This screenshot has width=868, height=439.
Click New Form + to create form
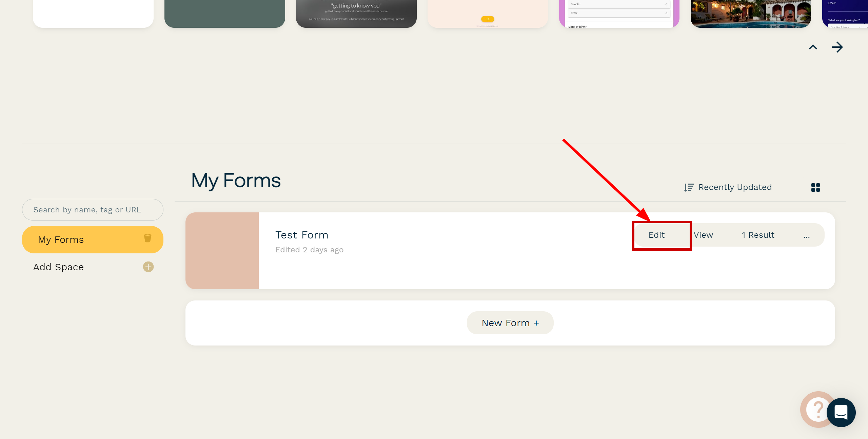coord(509,322)
